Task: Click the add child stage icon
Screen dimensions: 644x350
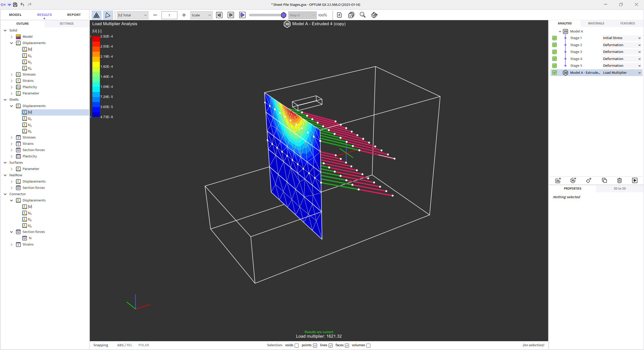Action: click(589, 180)
